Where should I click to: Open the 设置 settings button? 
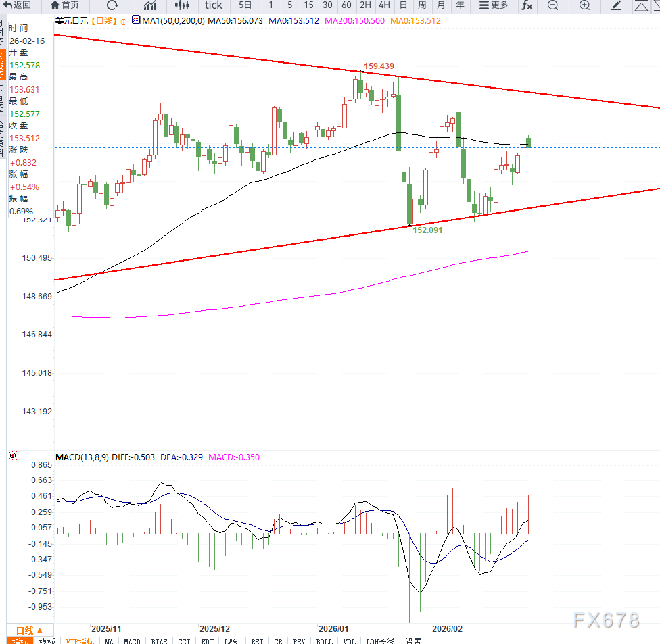point(414,641)
